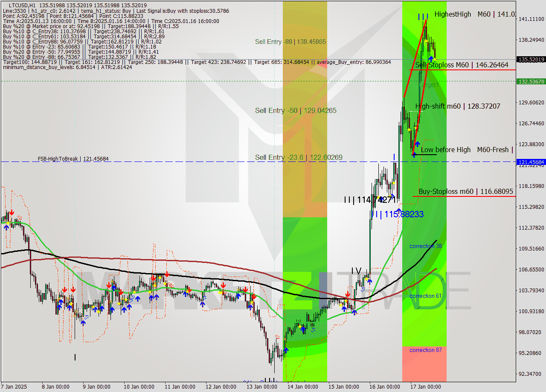Click the 138.24940 price axis value
This screenshot has width=546, height=392.
pyautogui.click(x=531, y=40)
